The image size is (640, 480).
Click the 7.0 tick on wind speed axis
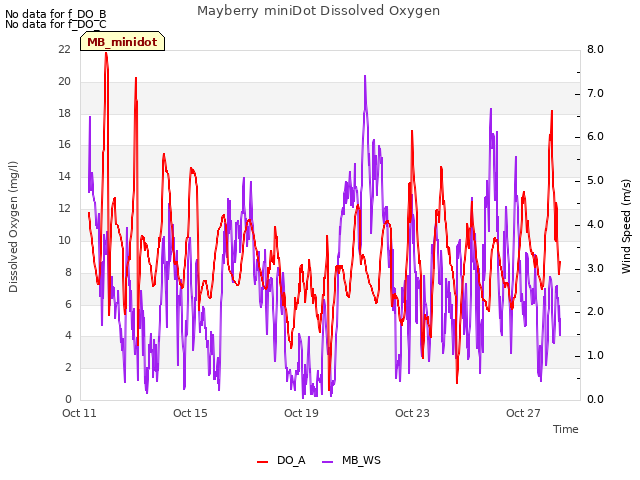click(x=595, y=93)
